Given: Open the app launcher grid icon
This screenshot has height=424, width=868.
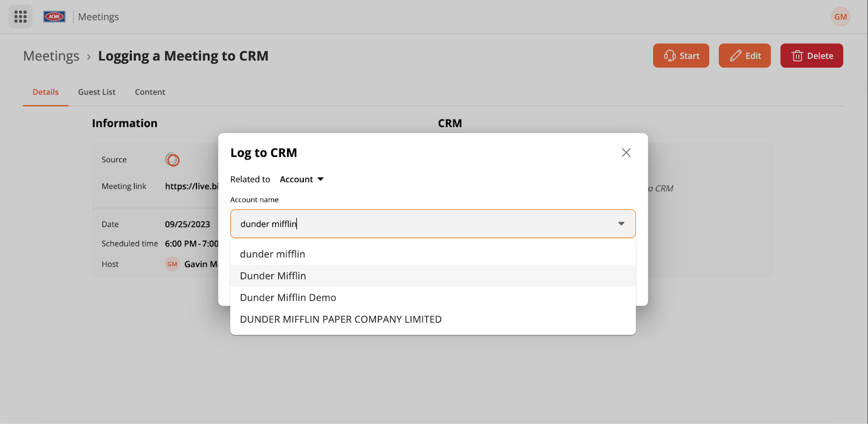Looking at the screenshot, I should pos(21,17).
